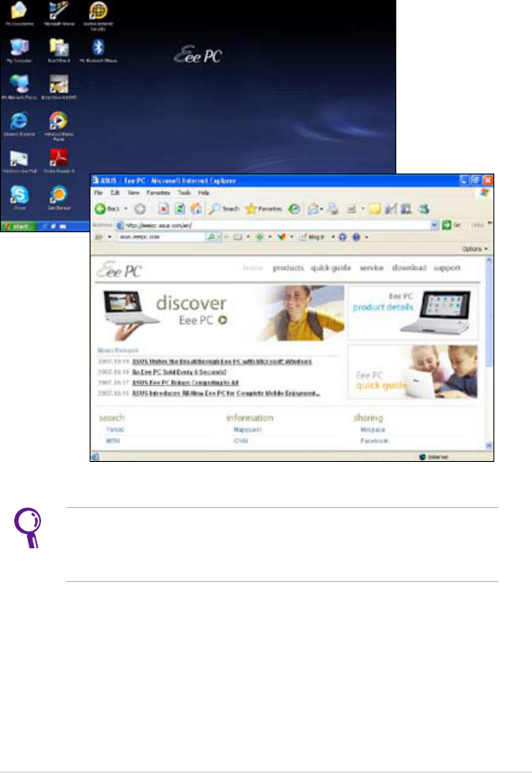
Task: Launch Windows Media Player shortcut
Action: click(59, 126)
